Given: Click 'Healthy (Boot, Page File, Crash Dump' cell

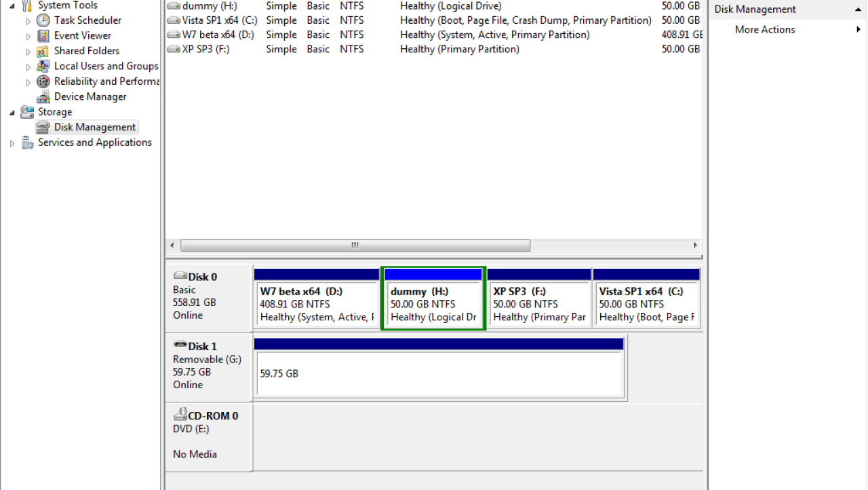Looking at the screenshot, I should (526, 20).
